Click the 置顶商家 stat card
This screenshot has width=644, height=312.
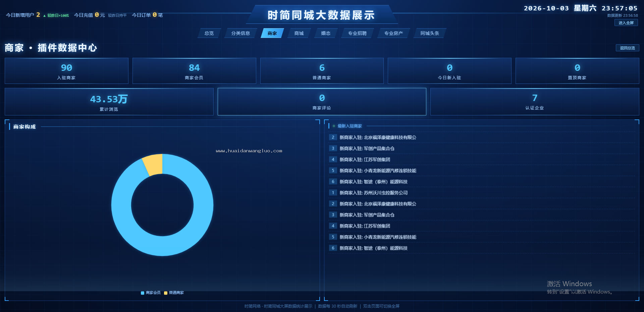point(577,71)
